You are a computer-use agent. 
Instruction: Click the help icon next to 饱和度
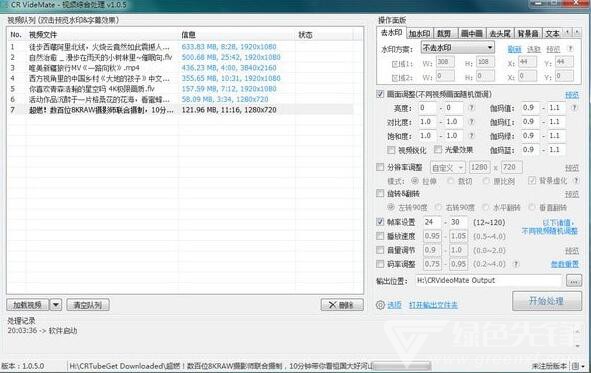[x=471, y=136]
